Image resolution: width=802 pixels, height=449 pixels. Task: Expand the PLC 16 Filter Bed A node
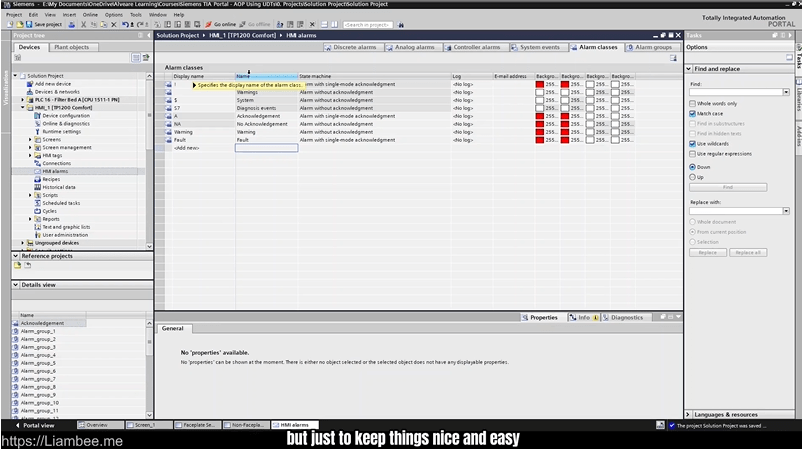click(x=23, y=100)
